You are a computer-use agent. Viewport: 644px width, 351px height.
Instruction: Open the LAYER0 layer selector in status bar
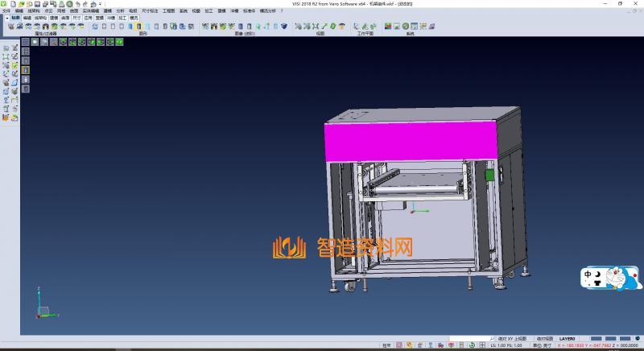(568, 339)
